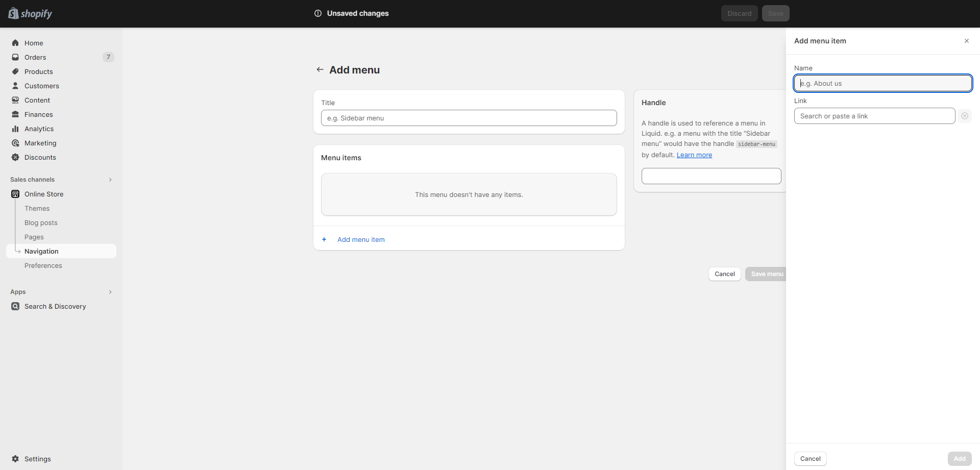This screenshot has height=470, width=980.
Task: Go to the Finances section
Action: 39,114
